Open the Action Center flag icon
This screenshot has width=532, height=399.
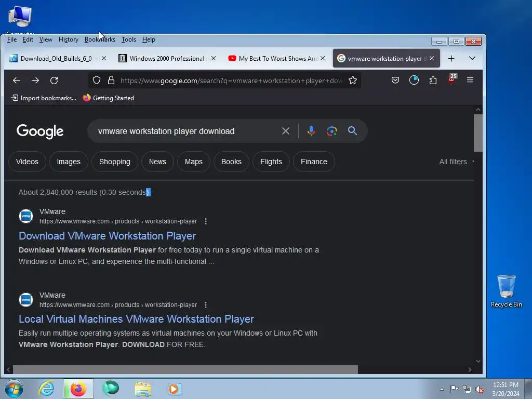tap(454, 389)
